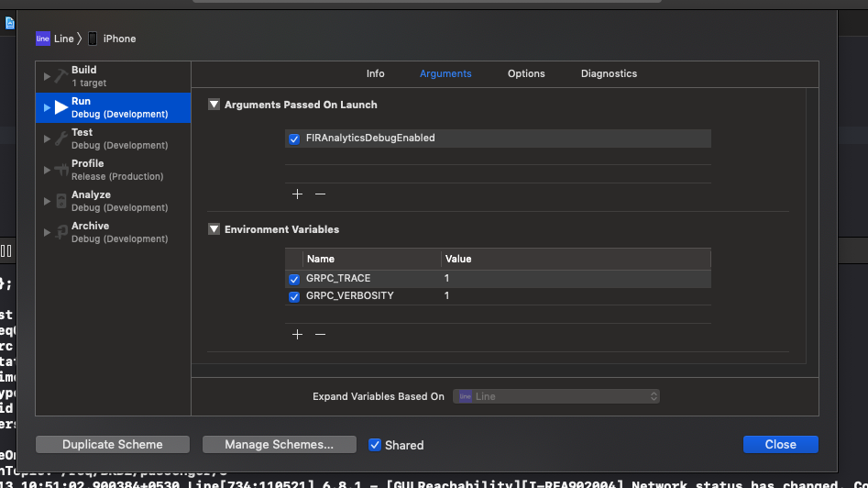
Task: Expand the Run action disclosure triangle
Action: click(47, 107)
